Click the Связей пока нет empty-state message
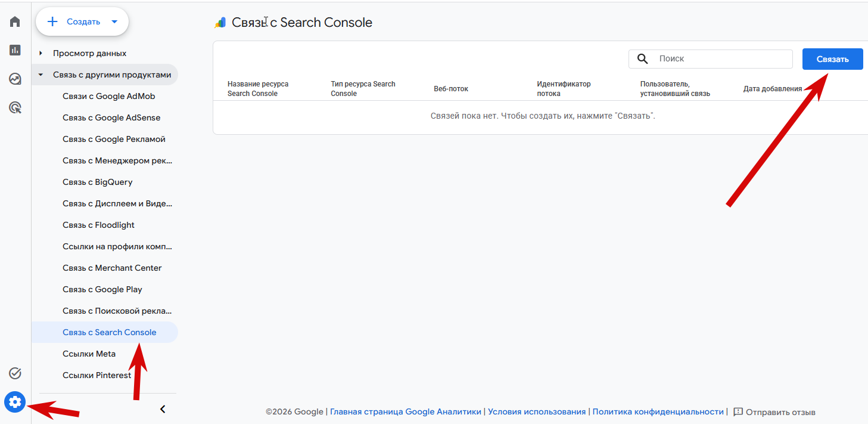The image size is (868, 424). pos(543,116)
